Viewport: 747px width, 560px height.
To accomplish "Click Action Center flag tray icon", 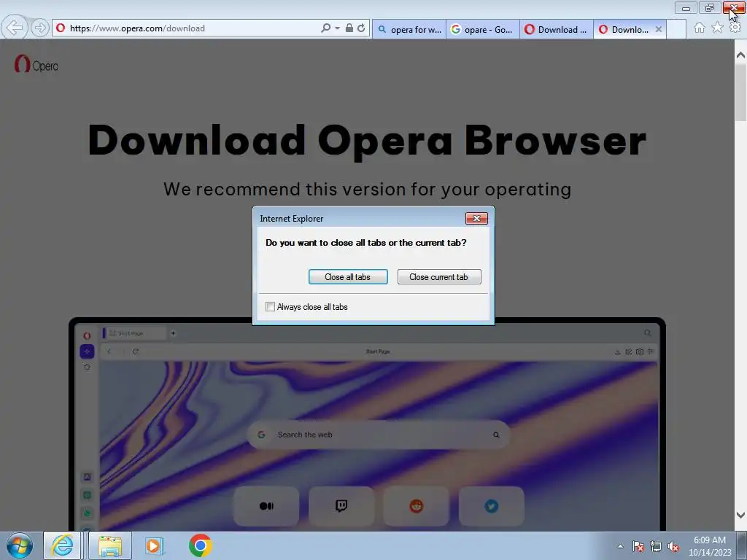I will coord(638,546).
